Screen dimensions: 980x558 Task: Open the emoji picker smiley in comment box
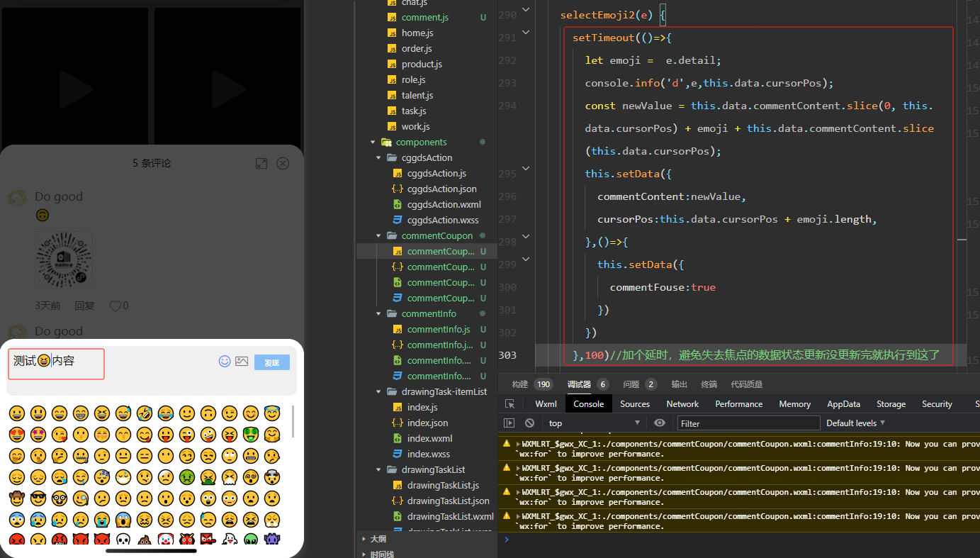(x=225, y=361)
